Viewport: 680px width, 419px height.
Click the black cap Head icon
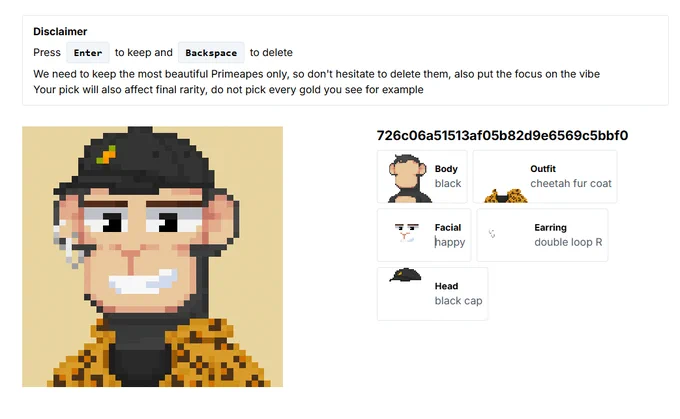[405, 275]
